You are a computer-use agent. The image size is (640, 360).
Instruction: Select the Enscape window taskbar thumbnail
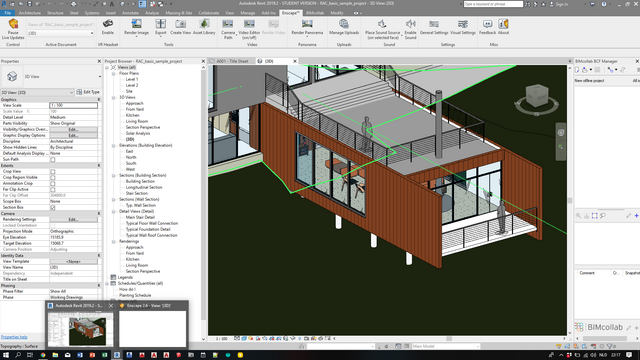pyautogui.click(x=153, y=324)
